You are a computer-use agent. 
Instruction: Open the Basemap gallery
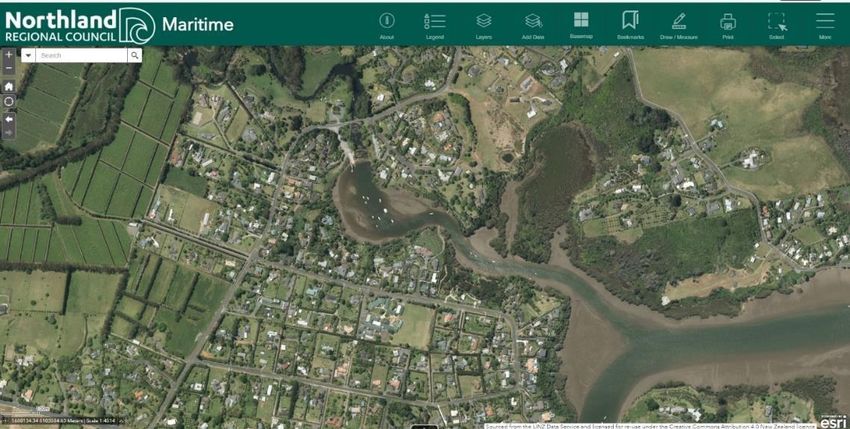coord(581,24)
